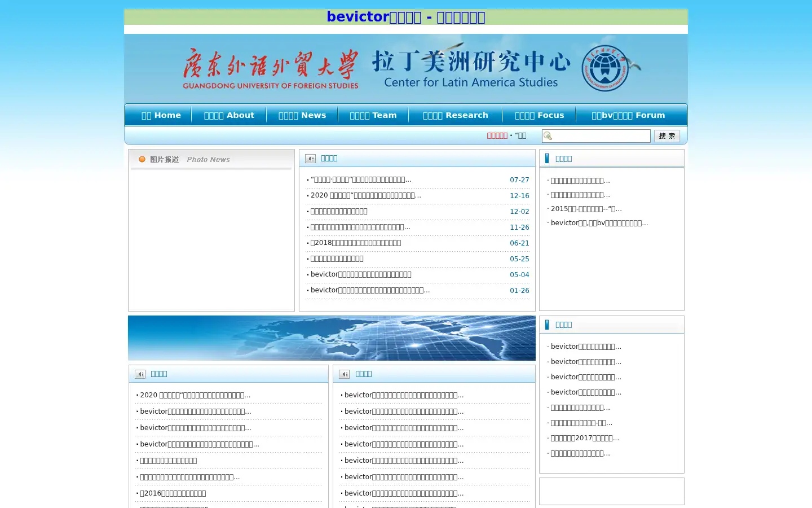Click the orange dot icon beside Photo News
812x508 pixels.
(142, 159)
